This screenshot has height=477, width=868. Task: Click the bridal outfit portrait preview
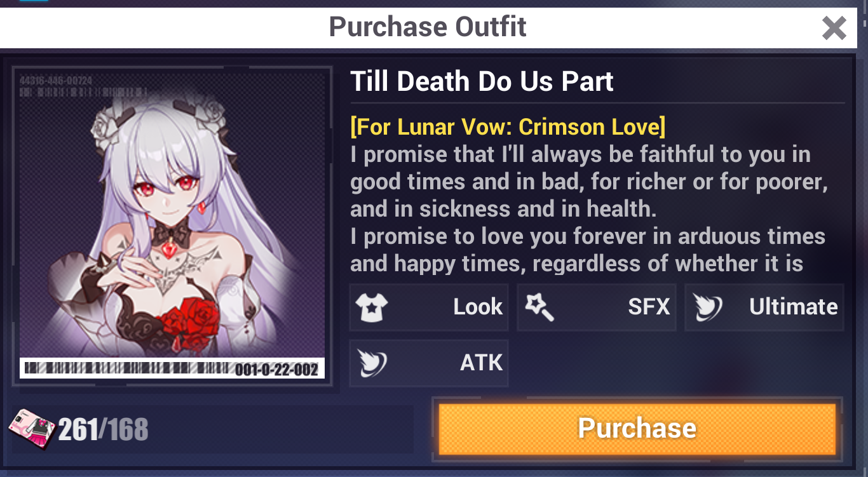(172, 225)
